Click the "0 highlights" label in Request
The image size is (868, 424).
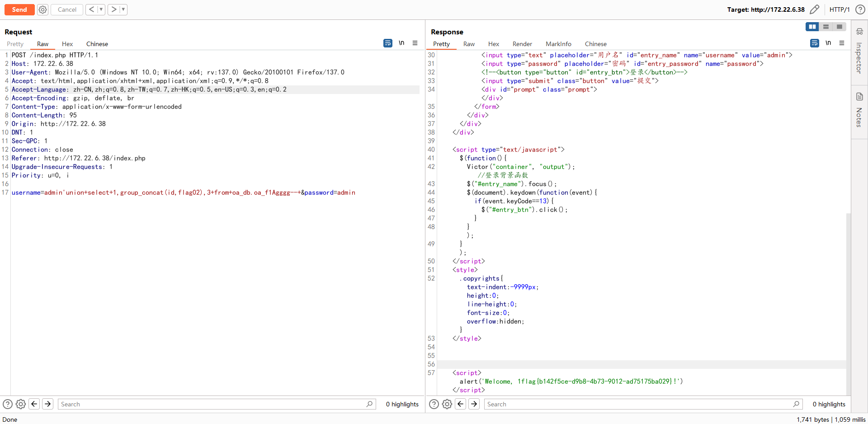tap(402, 404)
